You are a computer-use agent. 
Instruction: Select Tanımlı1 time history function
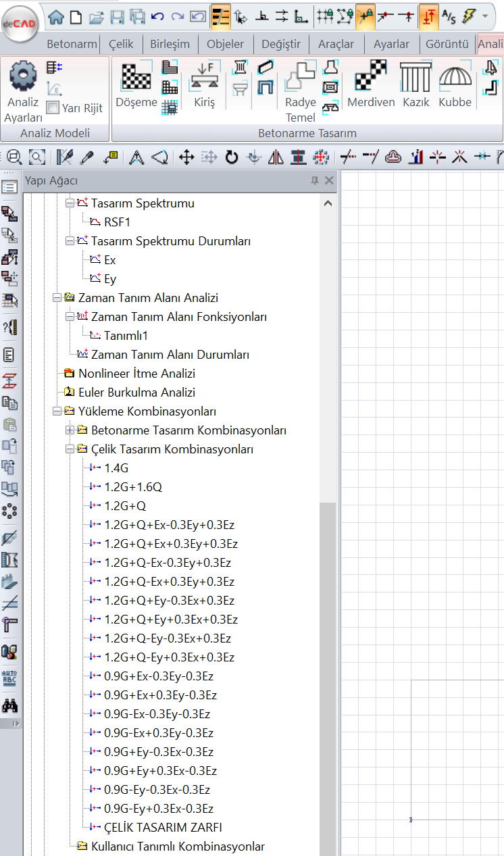[126, 335]
